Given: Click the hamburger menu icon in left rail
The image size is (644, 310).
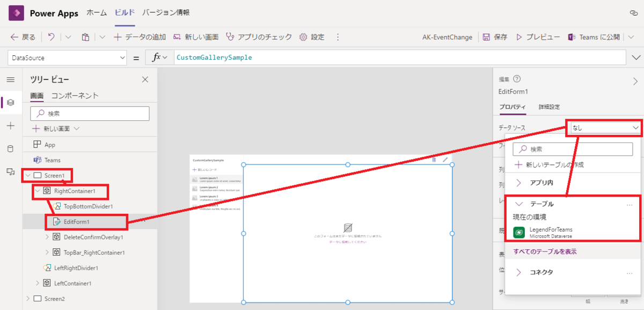Looking at the screenshot, I should coord(10,80).
